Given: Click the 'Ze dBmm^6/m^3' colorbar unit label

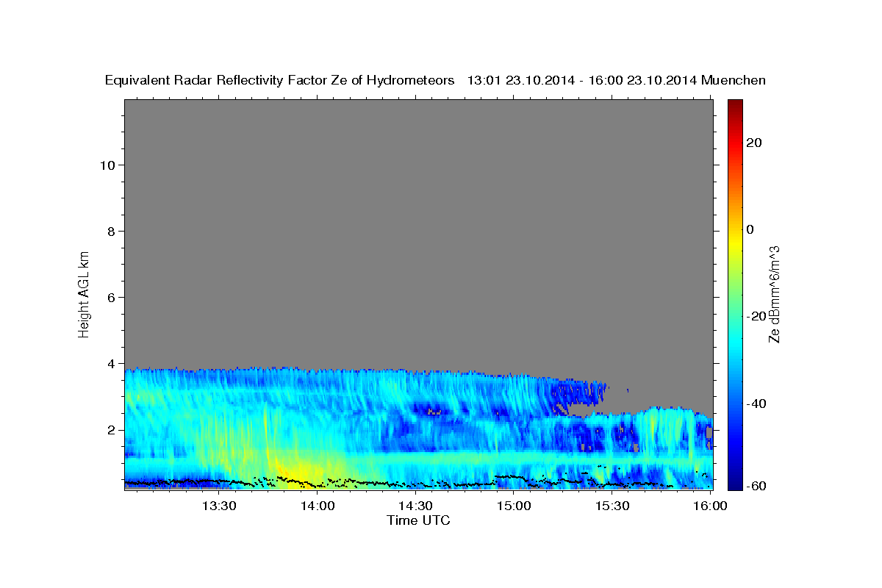Looking at the screenshot, I should click(x=774, y=294).
